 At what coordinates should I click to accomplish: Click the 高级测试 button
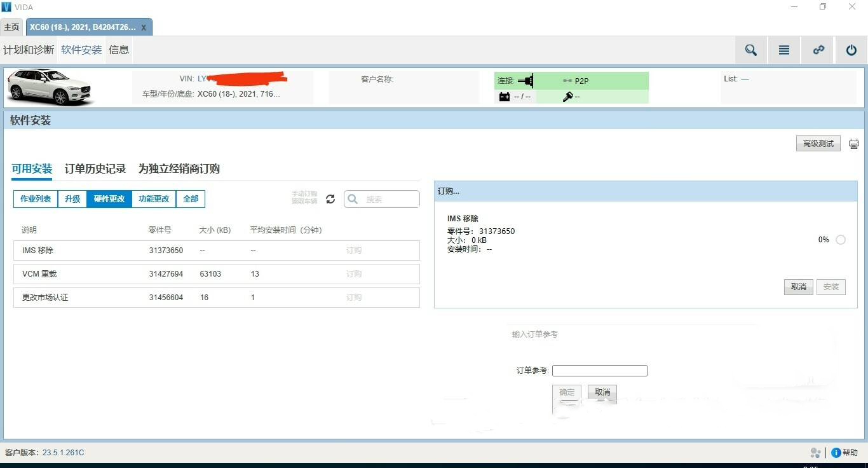pyautogui.click(x=818, y=144)
